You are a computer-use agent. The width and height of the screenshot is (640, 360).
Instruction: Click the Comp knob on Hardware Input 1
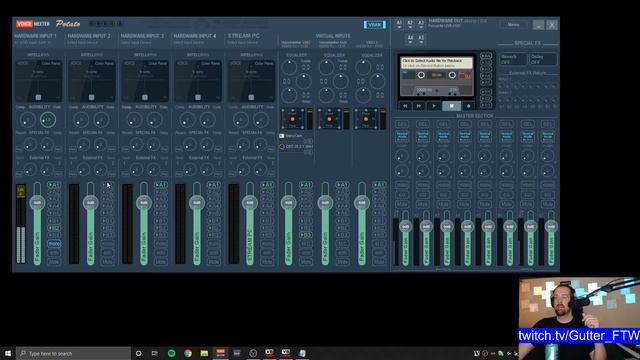[27, 120]
